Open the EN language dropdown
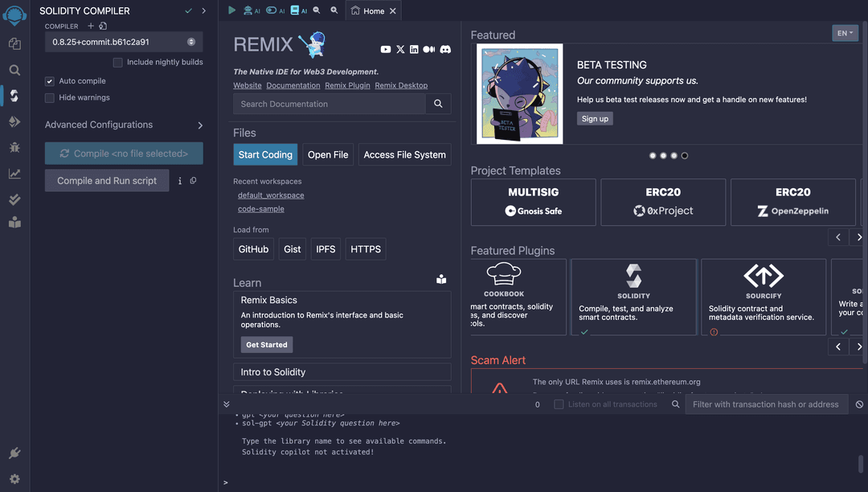Image resolution: width=868 pixels, height=492 pixels. click(x=845, y=33)
